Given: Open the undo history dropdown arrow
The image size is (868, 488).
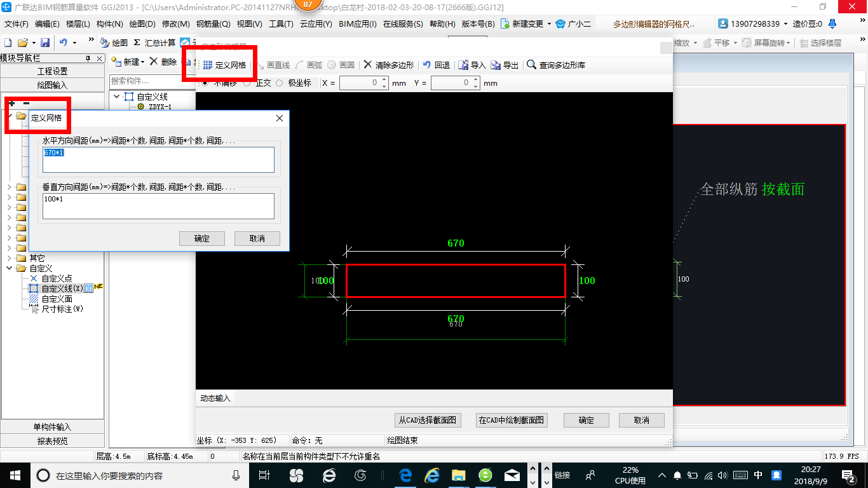Looking at the screenshot, I should coord(74,43).
